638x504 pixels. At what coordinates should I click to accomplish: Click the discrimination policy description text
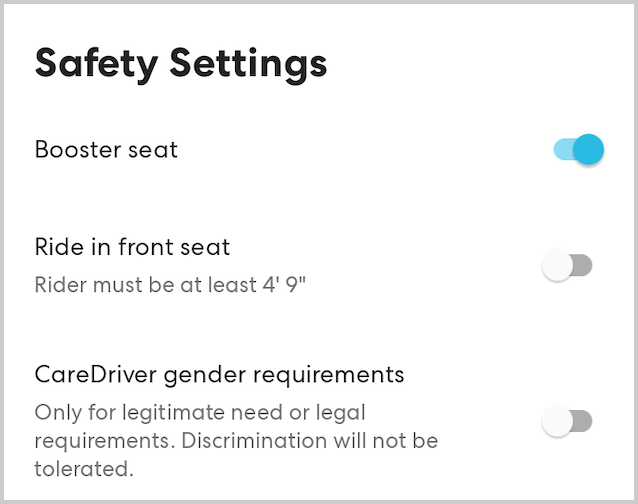236,440
